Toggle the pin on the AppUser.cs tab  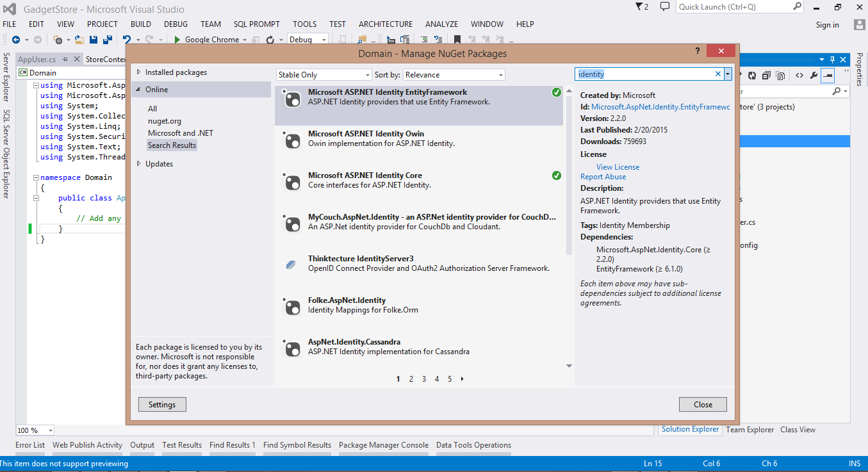click(x=66, y=60)
